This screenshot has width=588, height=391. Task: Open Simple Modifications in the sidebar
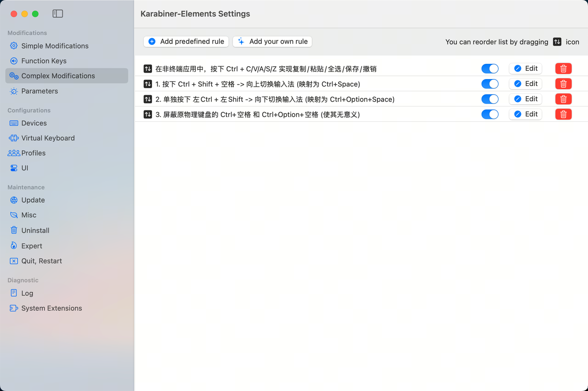pyautogui.click(x=67, y=46)
